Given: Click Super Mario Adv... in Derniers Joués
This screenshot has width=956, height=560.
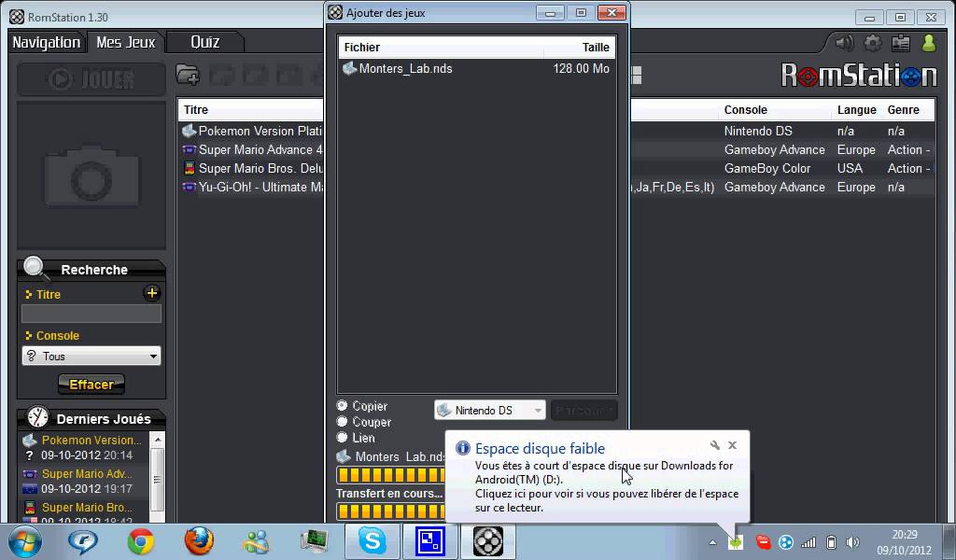Looking at the screenshot, I should [x=87, y=473].
